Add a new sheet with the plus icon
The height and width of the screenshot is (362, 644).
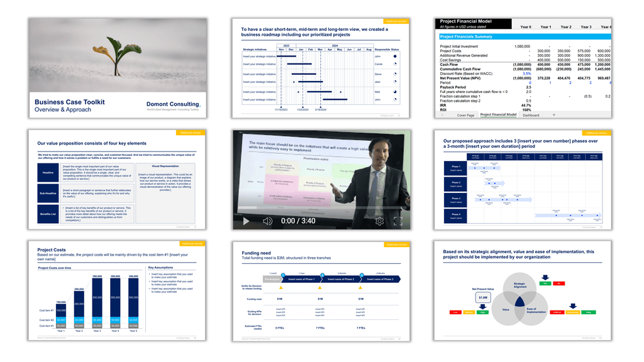point(553,114)
